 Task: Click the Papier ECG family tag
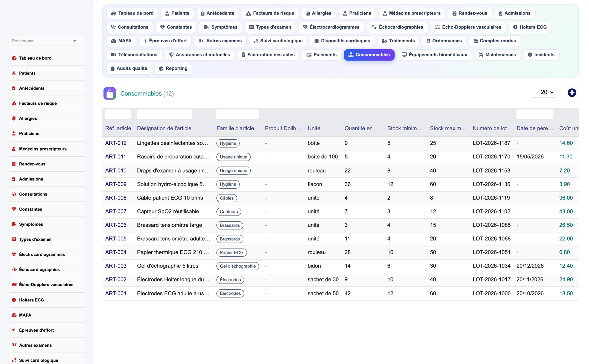pos(232,252)
